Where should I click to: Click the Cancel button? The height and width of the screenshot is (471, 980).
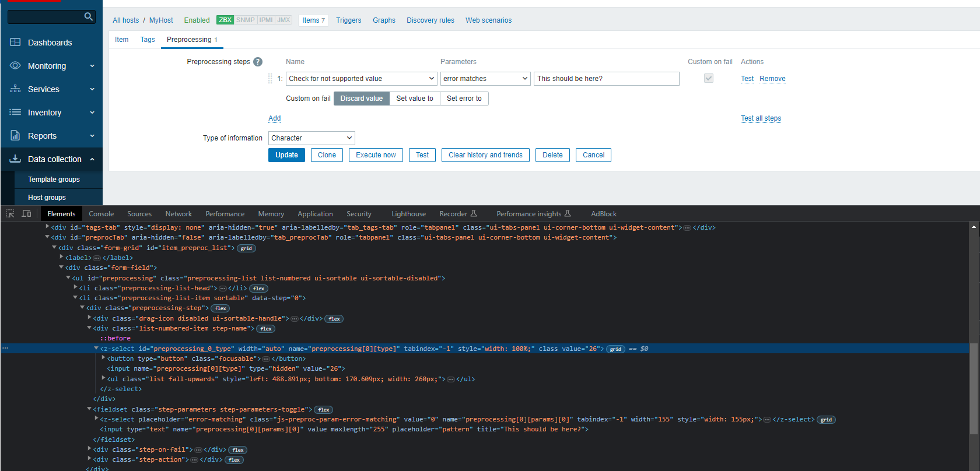point(593,155)
